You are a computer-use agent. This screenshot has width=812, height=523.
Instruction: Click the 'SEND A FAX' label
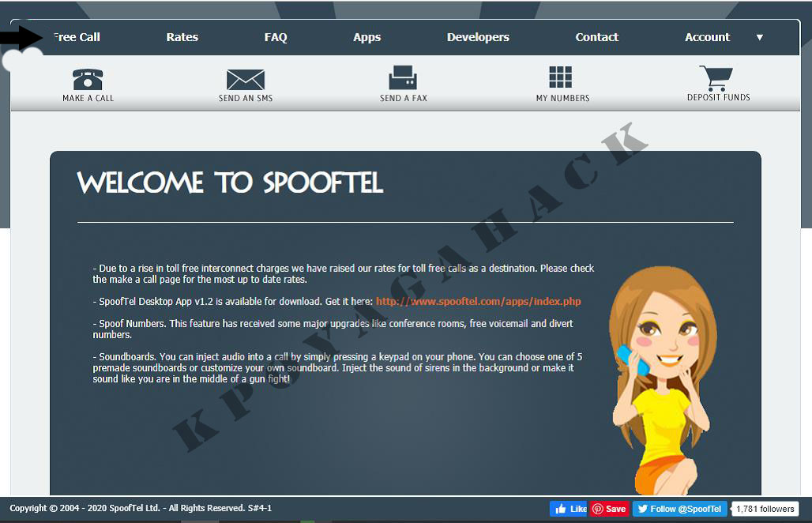click(x=404, y=98)
